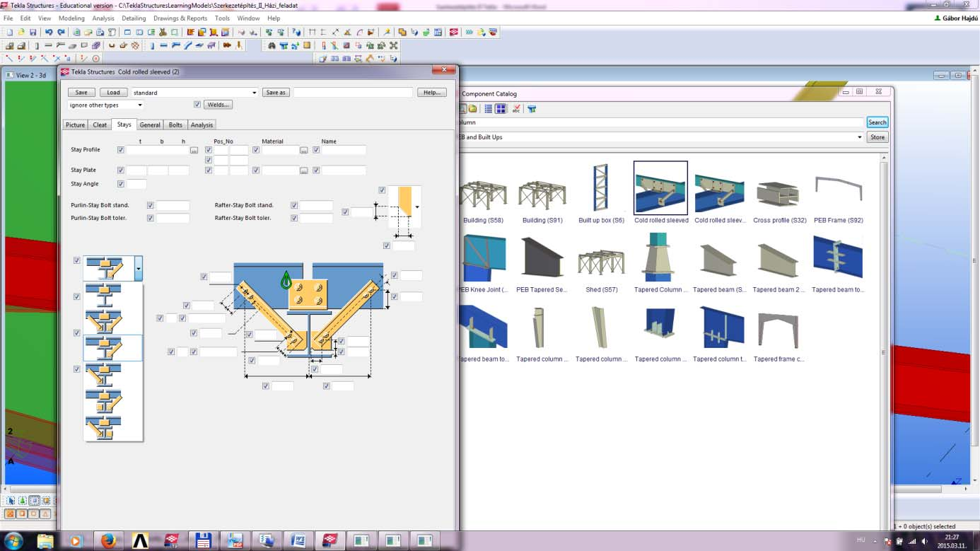Click the orange bolt creation icon
980x551 pixels.
227,46
